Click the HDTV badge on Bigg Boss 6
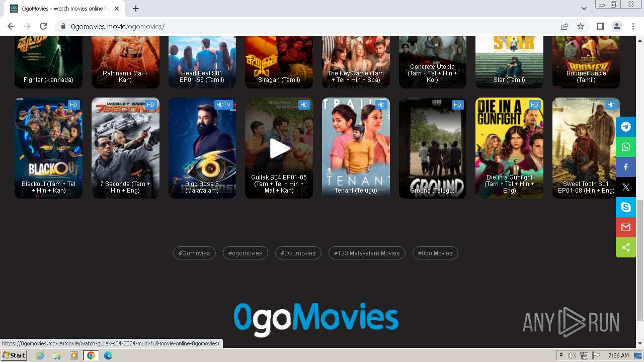This screenshot has width=644, height=362. [x=223, y=105]
